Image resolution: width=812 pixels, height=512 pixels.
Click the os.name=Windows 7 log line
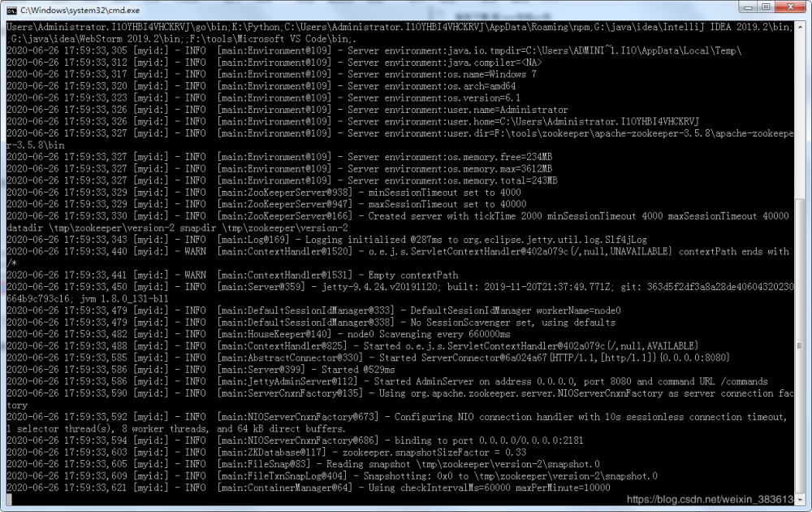click(x=271, y=74)
